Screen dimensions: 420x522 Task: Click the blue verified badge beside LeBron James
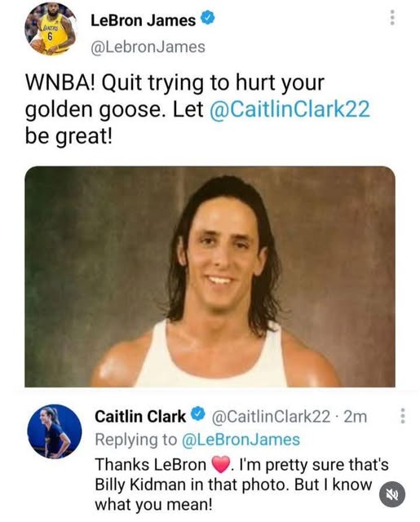pyautogui.click(x=208, y=19)
